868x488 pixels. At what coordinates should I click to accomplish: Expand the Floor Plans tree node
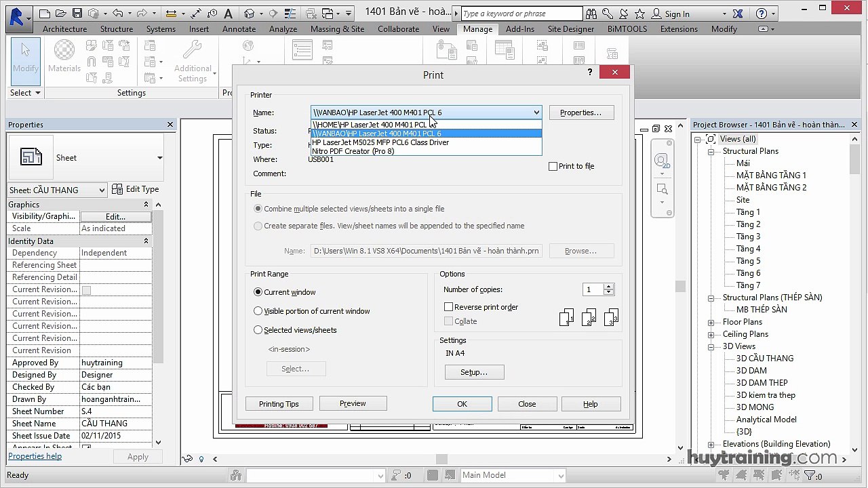pyautogui.click(x=711, y=323)
